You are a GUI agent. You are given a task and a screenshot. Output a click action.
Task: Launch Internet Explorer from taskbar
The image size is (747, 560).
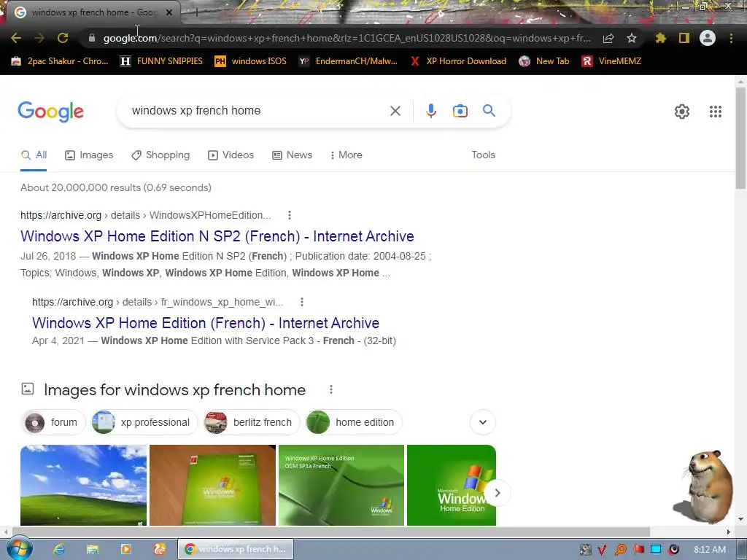[58, 550]
